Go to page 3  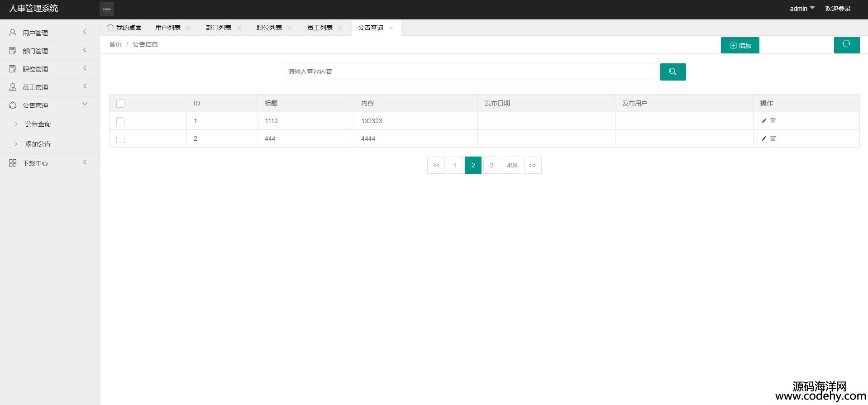491,165
